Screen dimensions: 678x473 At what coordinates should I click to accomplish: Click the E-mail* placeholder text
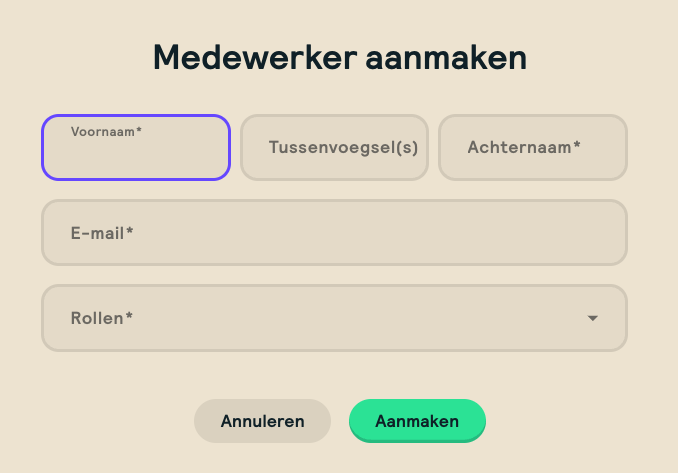point(102,233)
